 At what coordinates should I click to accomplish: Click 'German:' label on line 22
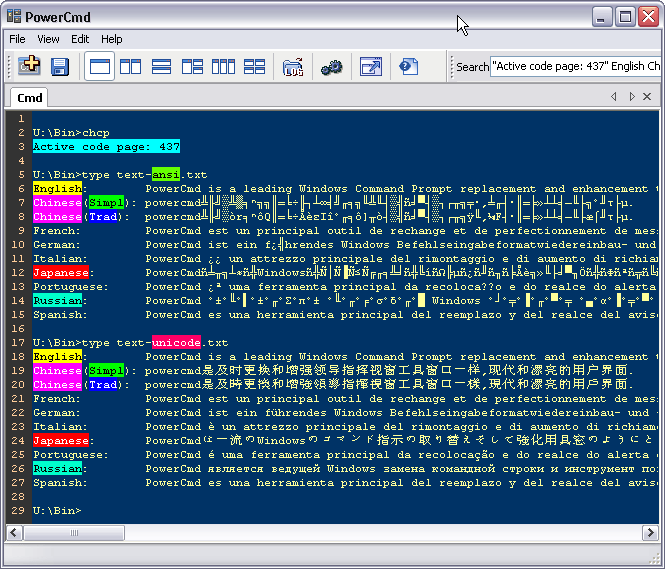pyautogui.click(x=57, y=412)
